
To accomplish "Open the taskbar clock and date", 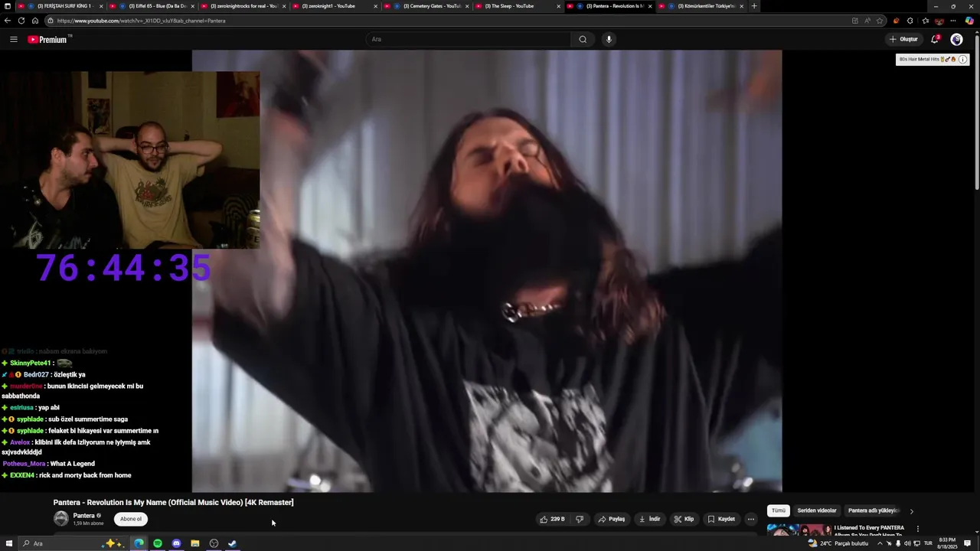I will (946, 543).
